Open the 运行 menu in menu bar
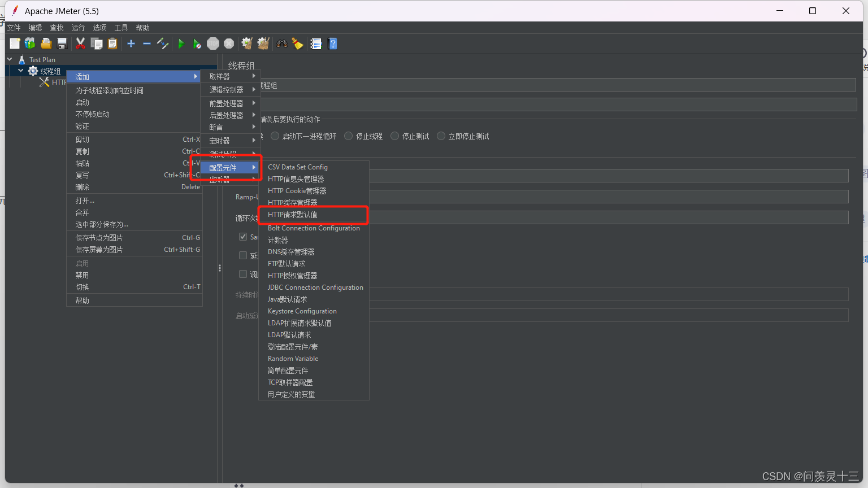The height and width of the screenshot is (488, 868). pos(78,28)
